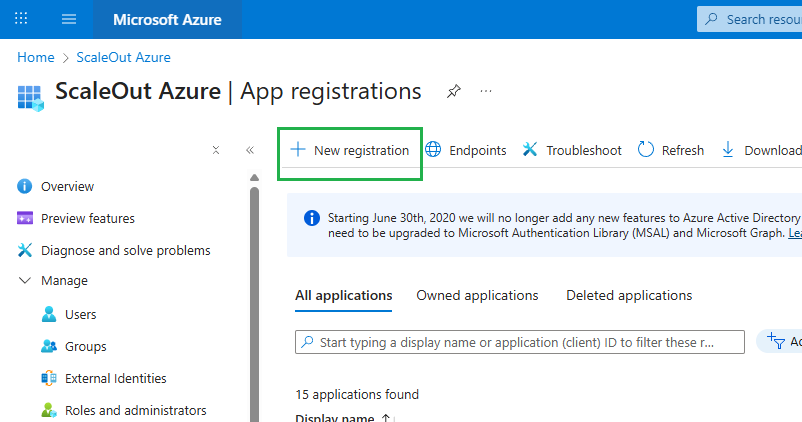Open Endpoints from the toolbar
The width and height of the screenshot is (802, 422).
pos(465,150)
